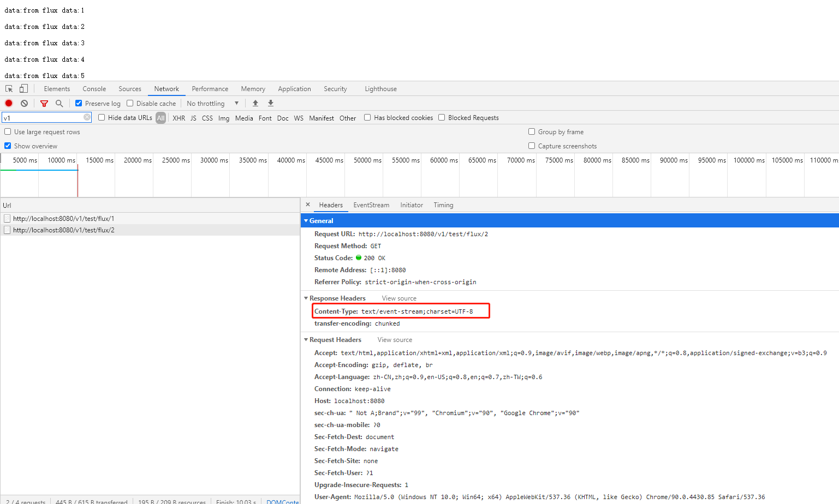Open the Memory panel
839x504 pixels.
tap(253, 89)
